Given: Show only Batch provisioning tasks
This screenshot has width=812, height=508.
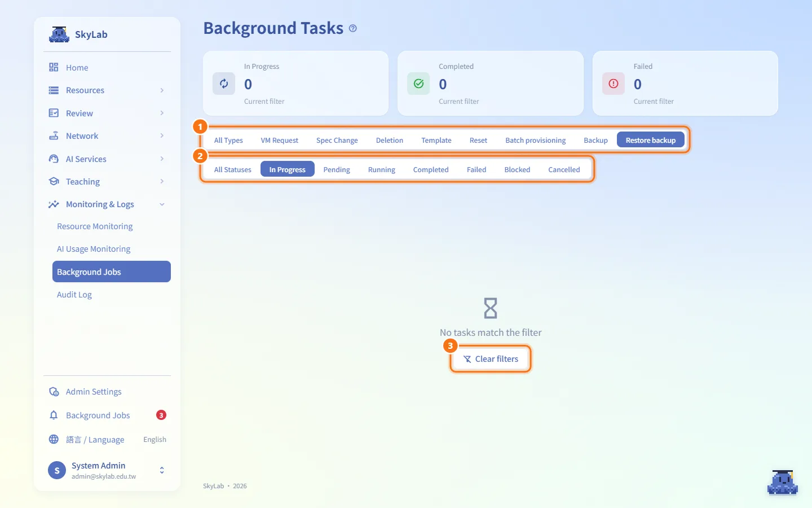Looking at the screenshot, I should [x=536, y=140].
